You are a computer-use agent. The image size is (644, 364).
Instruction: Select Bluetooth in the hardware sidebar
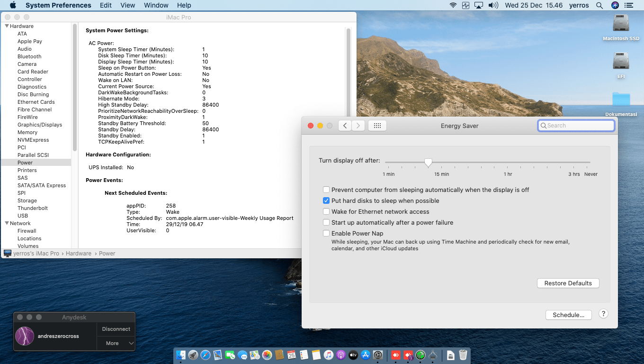point(29,56)
